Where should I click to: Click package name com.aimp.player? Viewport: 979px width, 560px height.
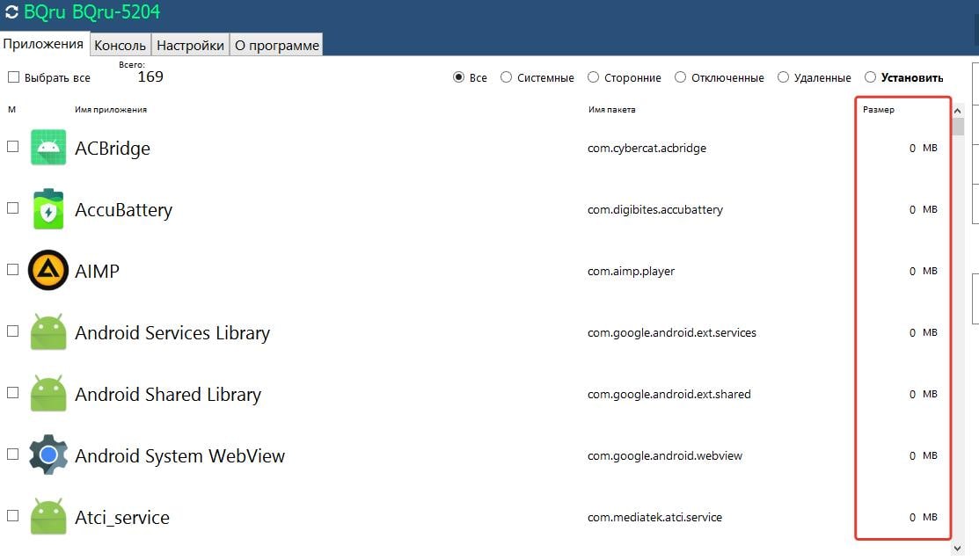(x=631, y=271)
